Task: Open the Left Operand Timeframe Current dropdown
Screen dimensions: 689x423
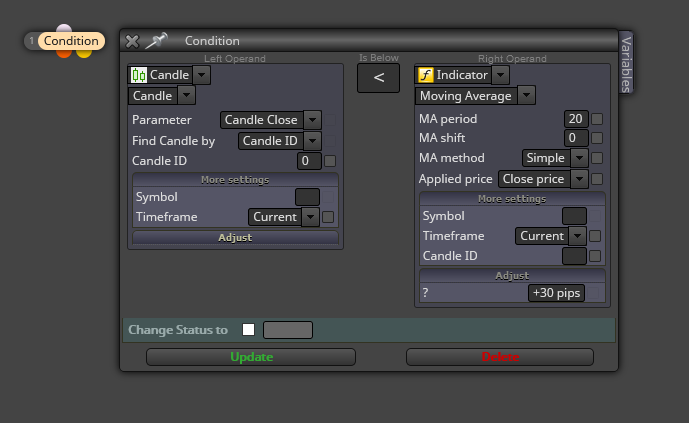Action: coord(310,217)
